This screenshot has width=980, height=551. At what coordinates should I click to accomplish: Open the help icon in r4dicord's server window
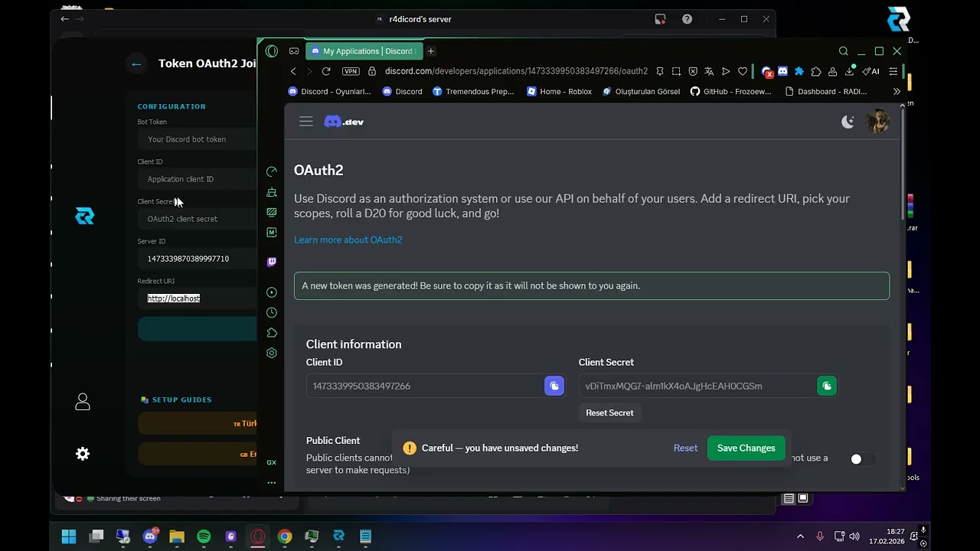[x=687, y=19]
